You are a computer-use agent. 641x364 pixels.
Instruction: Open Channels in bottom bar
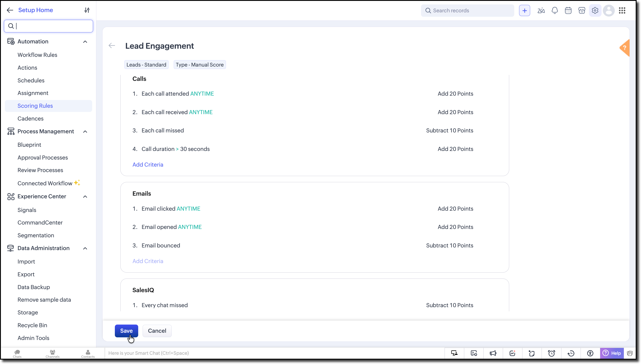[52, 354]
